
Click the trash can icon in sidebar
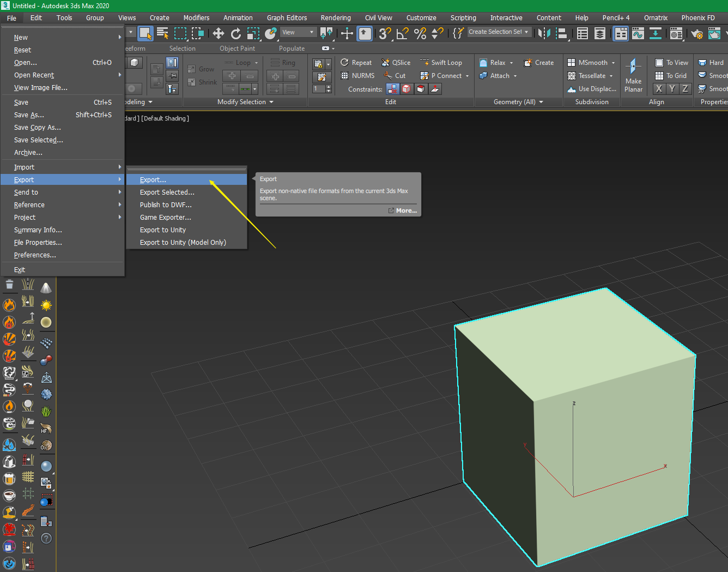(x=9, y=284)
